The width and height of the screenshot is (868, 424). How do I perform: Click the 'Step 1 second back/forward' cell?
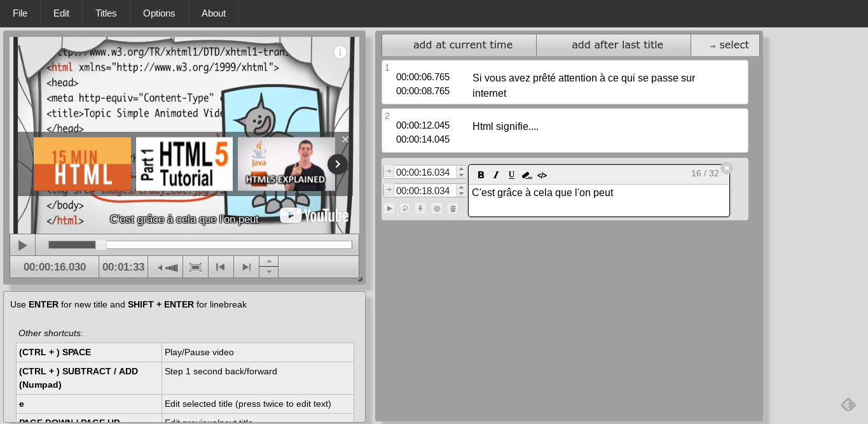coord(258,378)
